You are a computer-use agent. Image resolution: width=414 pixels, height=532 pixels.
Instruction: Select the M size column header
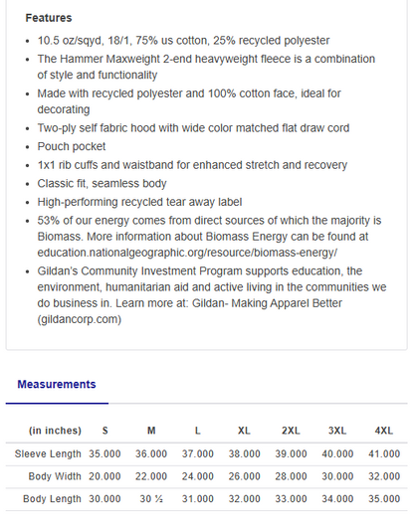tap(151, 431)
